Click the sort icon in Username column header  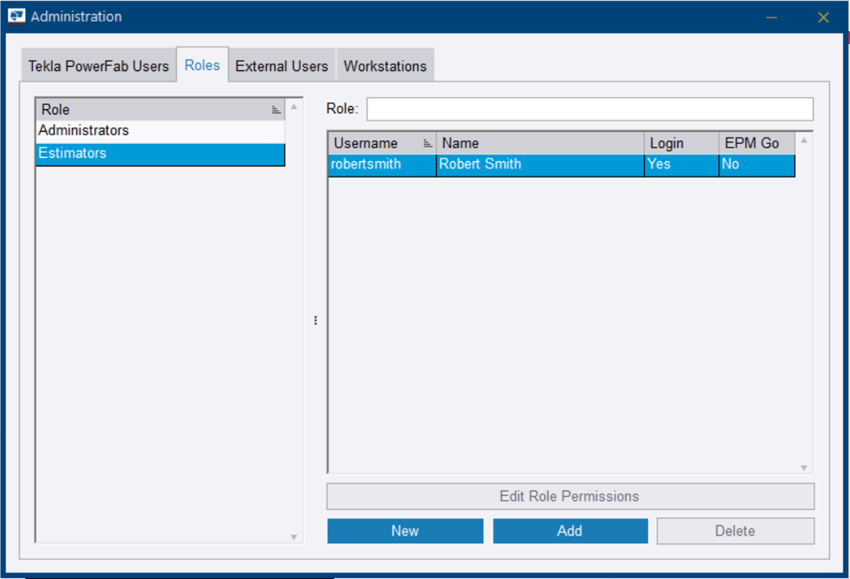click(428, 143)
